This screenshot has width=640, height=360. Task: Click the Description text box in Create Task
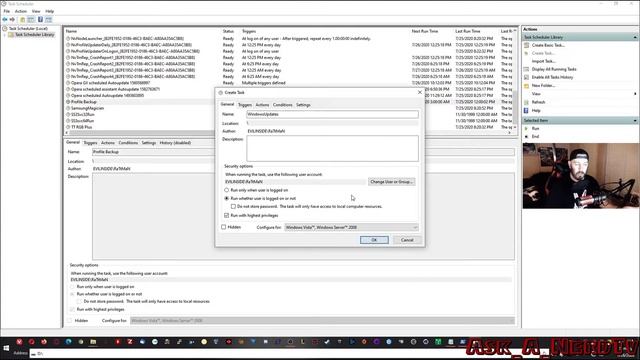point(332,148)
